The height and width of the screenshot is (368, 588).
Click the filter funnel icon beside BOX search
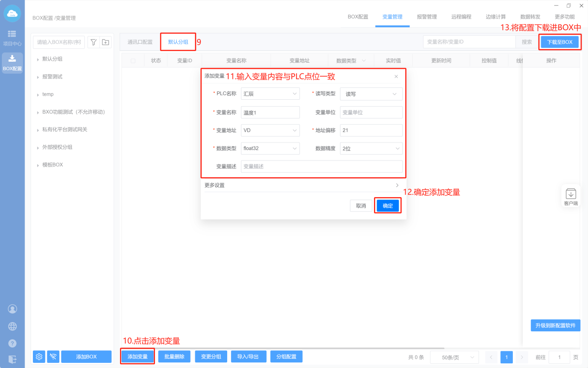point(94,42)
